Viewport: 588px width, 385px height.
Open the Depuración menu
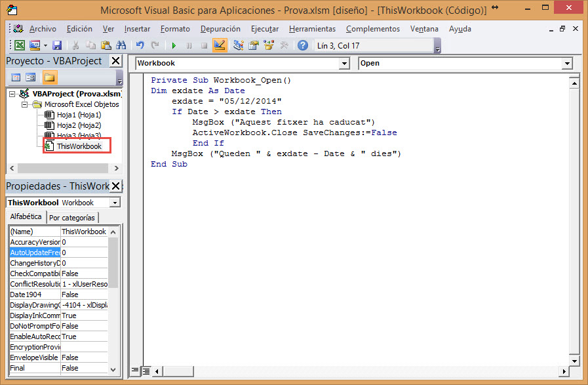click(220, 29)
